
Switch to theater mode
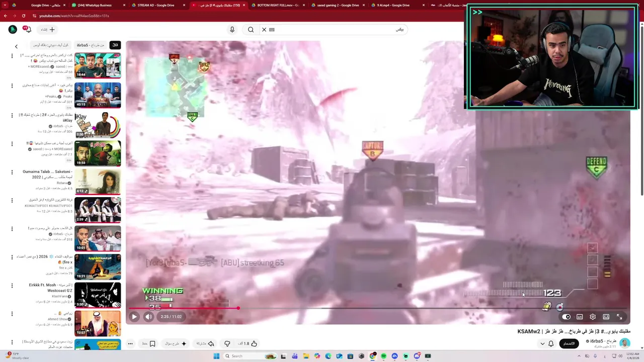[606, 317]
